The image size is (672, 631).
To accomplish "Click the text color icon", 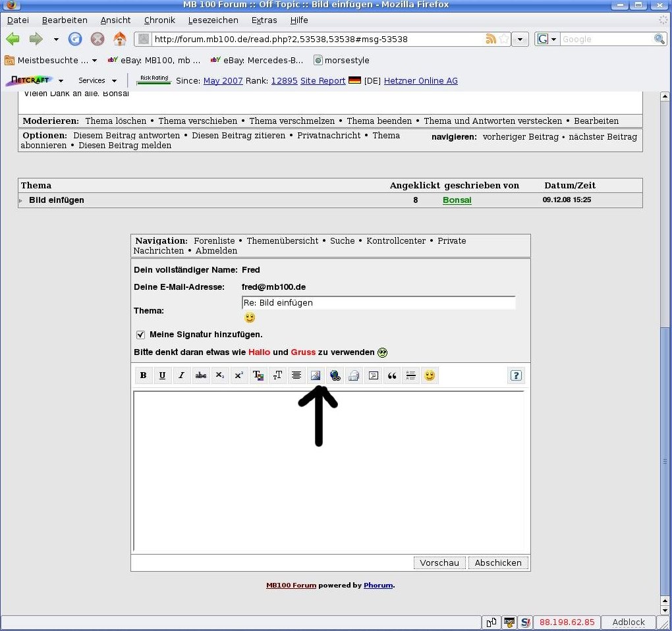I will coord(258,375).
